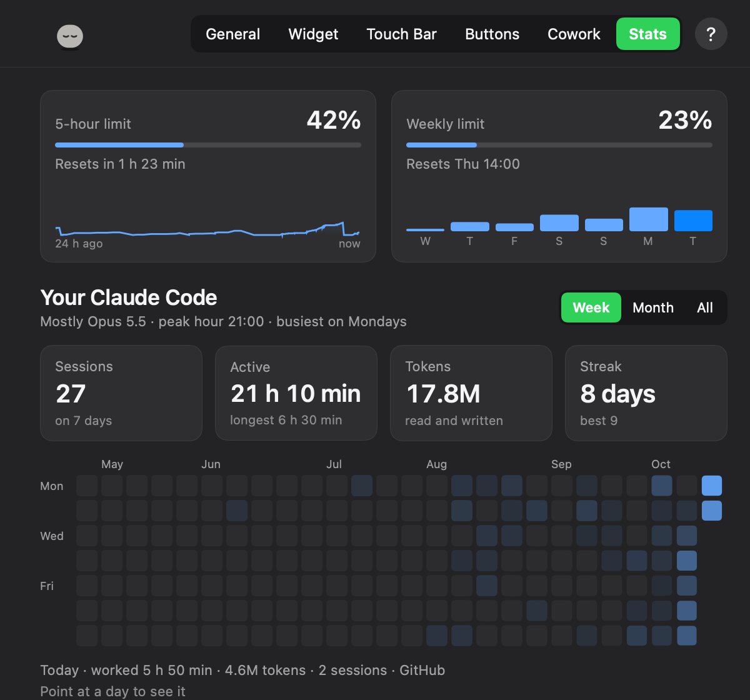Click the now chart label
The height and width of the screenshot is (700, 750).
(x=349, y=244)
